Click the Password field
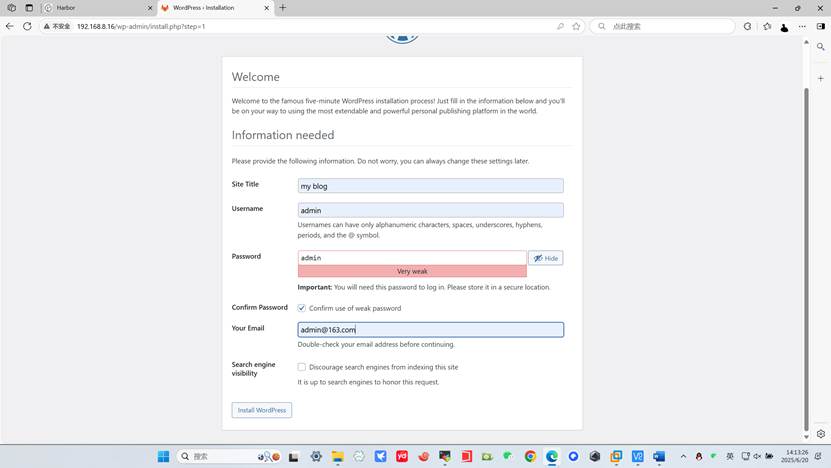831x468 pixels. click(412, 258)
